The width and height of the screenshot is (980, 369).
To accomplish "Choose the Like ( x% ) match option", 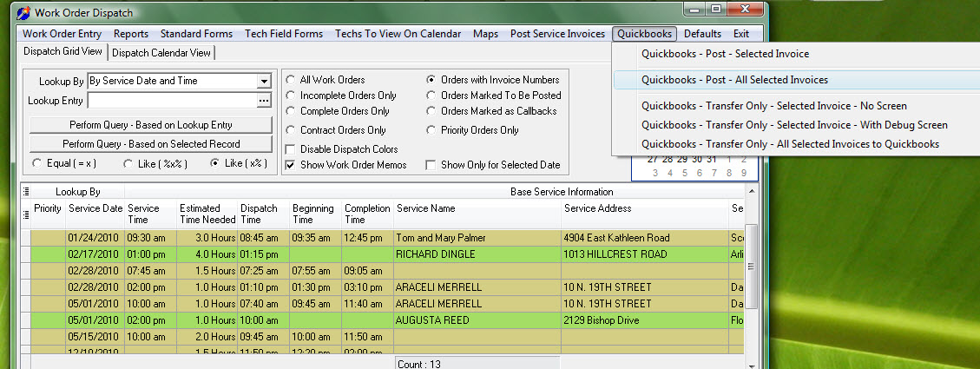I will click(215, 163).
